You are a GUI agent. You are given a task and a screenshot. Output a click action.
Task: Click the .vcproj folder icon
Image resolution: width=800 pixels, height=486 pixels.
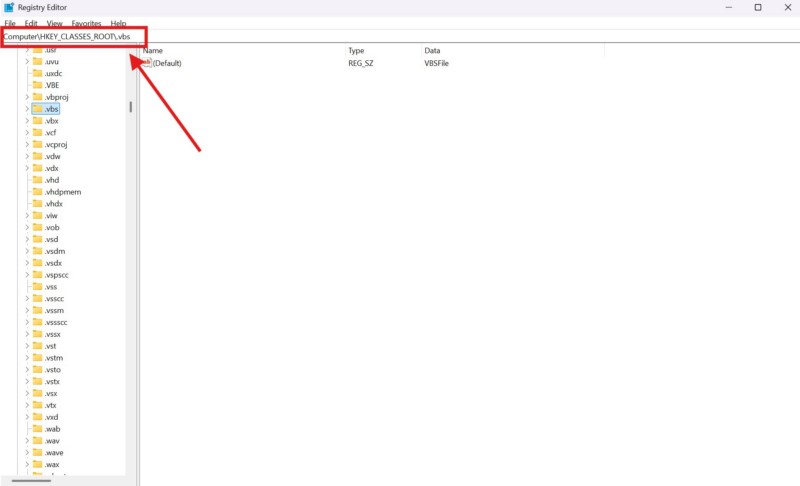point(37,144)
